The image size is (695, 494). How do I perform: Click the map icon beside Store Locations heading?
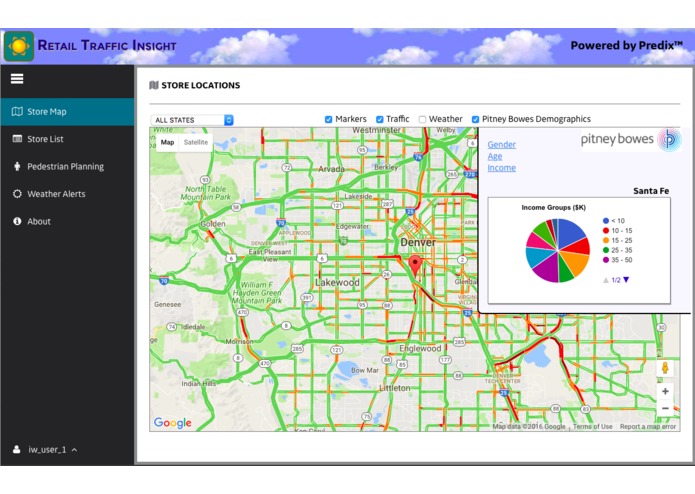coord(154,85)
